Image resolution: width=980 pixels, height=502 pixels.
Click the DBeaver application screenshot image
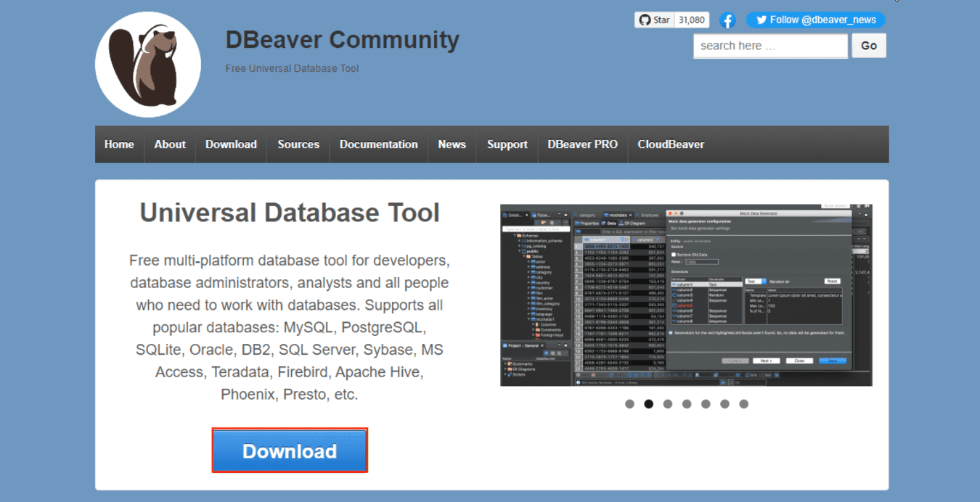(x=686, y=295)
